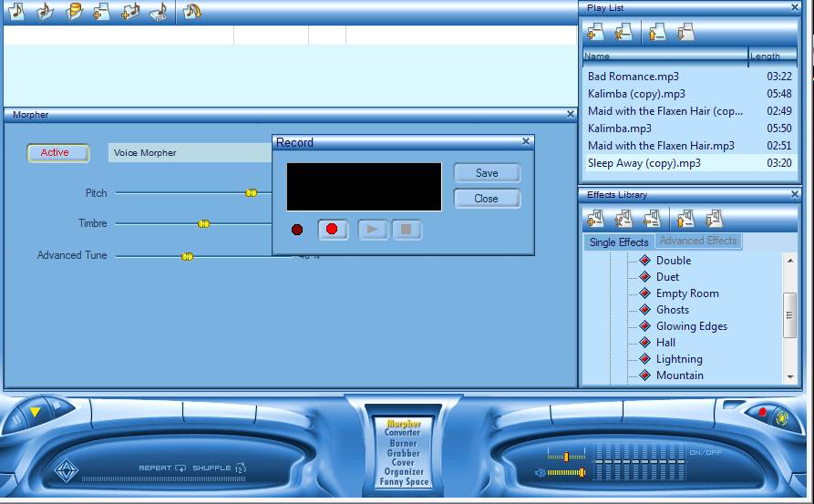Switch to the Advanced Effects tab
Screen dimensions: 814x504
pos(698,242)
